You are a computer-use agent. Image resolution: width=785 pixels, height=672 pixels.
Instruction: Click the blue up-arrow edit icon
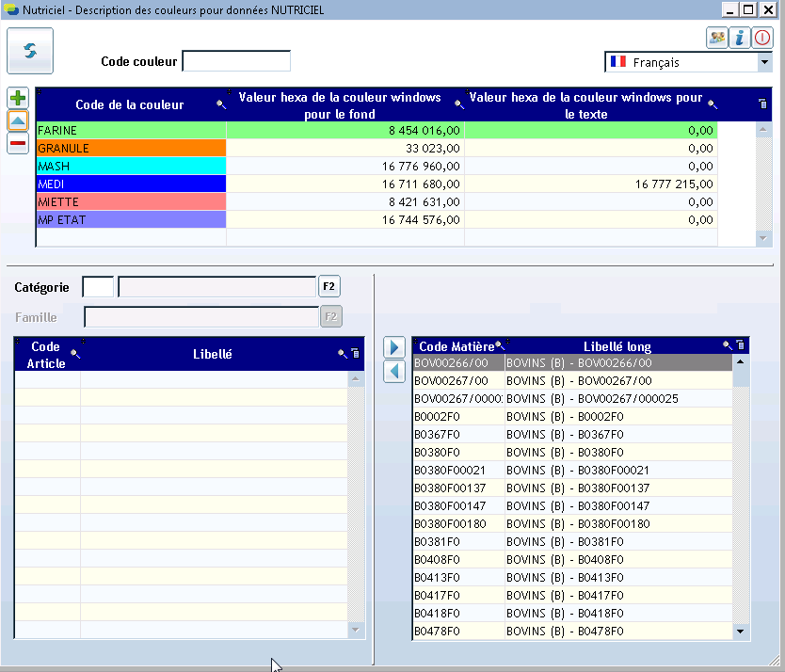click(x=18, y=120)
